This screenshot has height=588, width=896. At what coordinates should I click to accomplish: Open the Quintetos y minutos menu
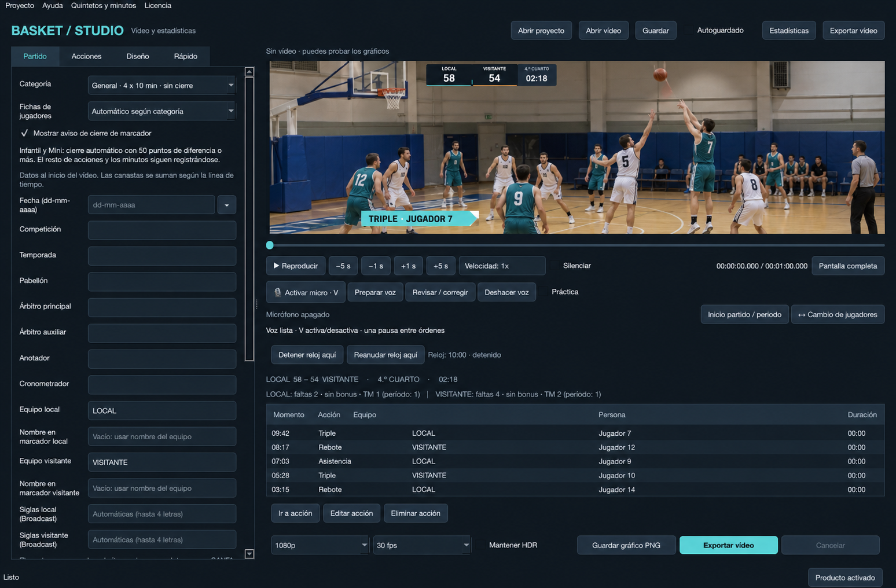click(104, 5)
